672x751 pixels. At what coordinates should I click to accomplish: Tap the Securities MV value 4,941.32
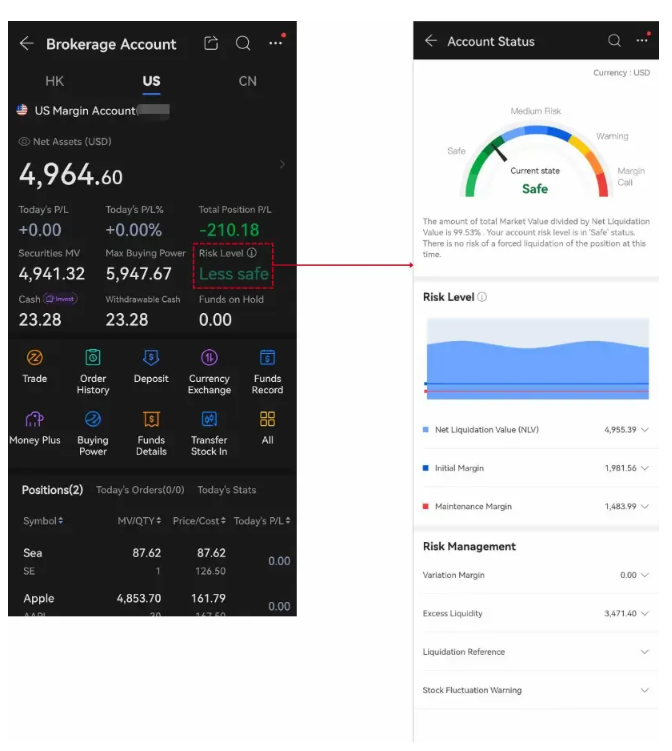pos(52,273)
